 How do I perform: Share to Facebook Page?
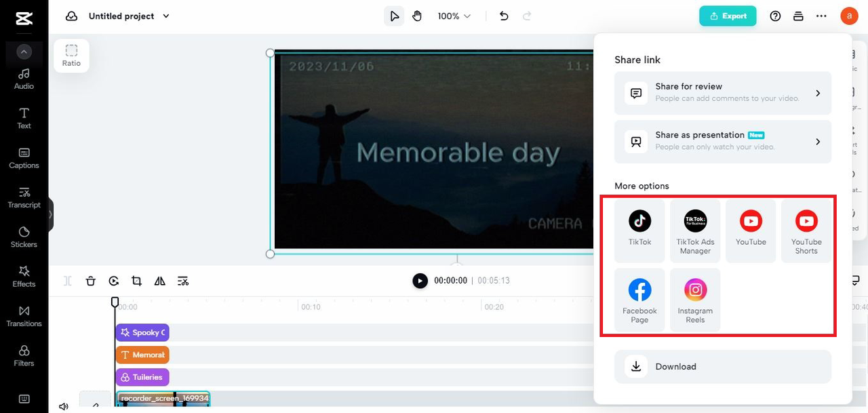coord(639,300)
